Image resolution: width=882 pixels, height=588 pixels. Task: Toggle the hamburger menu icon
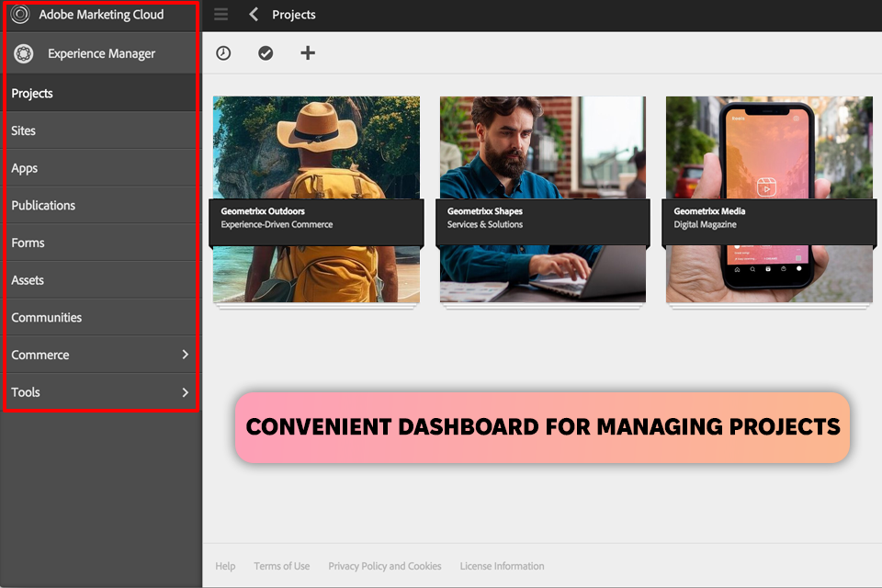(x=221, y=14)
